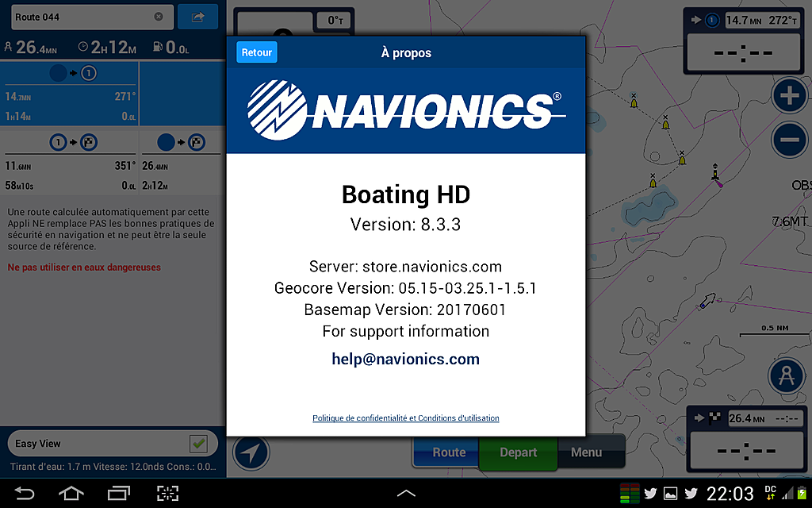This screenshot has width=812, height=508.
Task: Zoom out of the chart with minus icon
Action: tap(789, 140)
